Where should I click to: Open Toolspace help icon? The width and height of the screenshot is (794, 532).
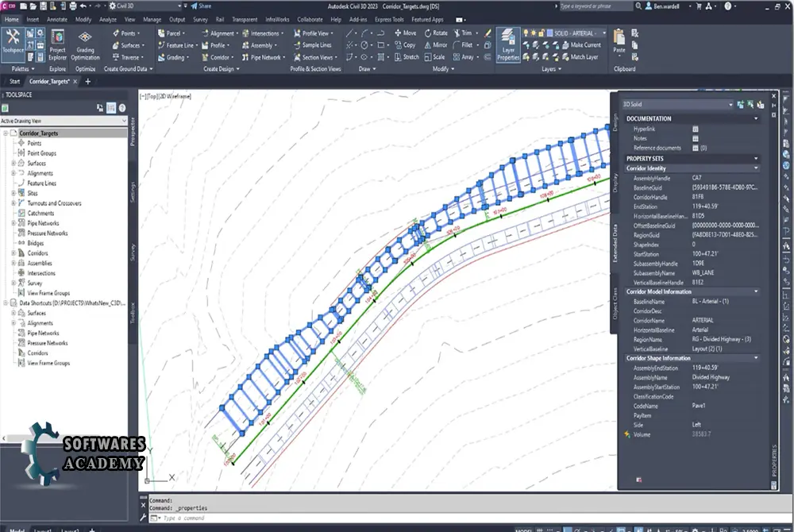[122, 108]
